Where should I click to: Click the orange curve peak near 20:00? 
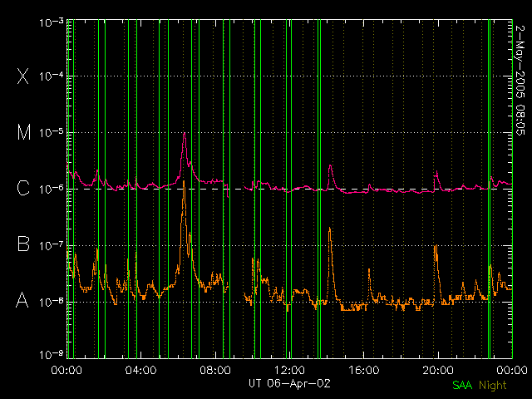pyautogui.click(x=436, y=246)
